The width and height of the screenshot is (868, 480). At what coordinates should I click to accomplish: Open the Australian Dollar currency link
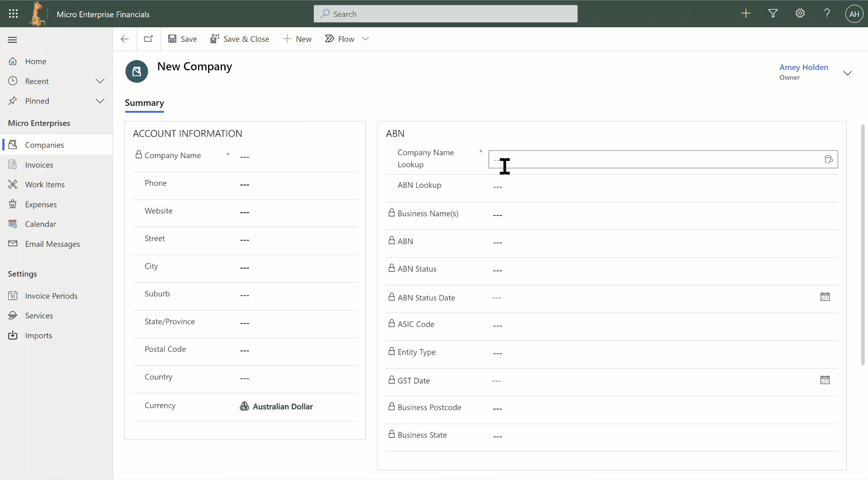coord(283,407)
